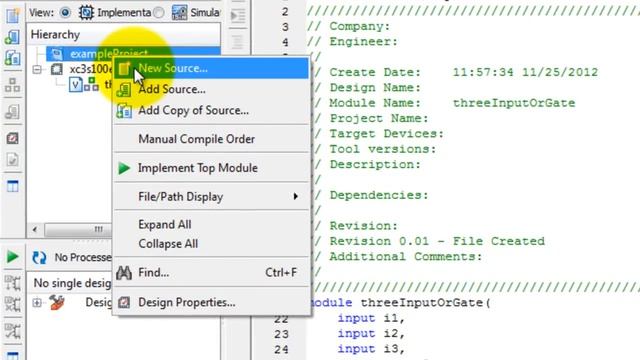Open the File/Path Display submenu arrow
640x360 pixels.
click(x=296, y=197)
